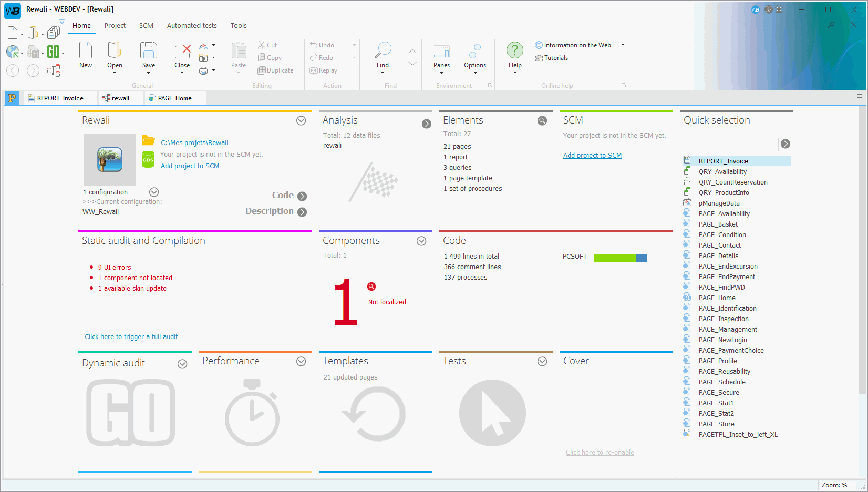Click the Rewali project palm tree thumbnail
Viewport: 868px width, 492px height.
click(x=110, y=159)
